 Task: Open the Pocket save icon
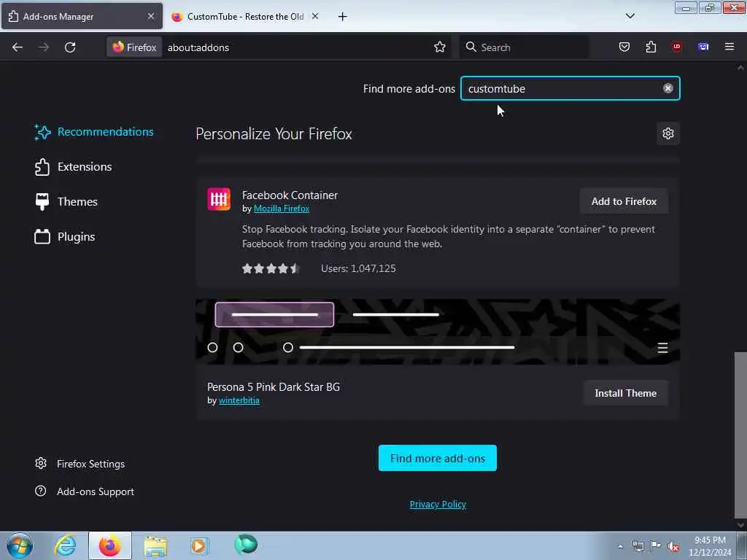tap(624, 47)
